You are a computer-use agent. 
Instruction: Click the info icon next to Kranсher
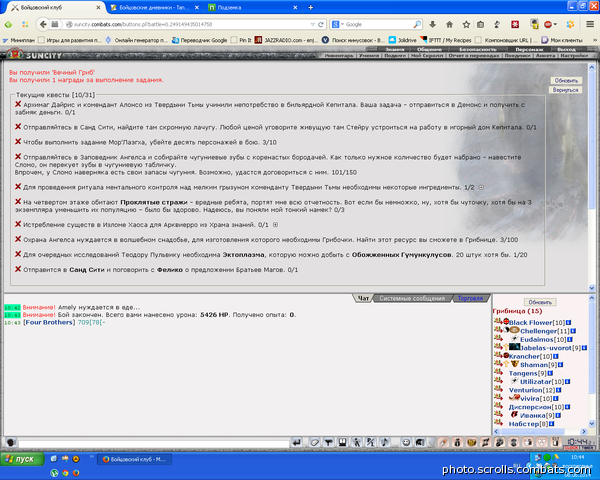(x=556, y=356)
